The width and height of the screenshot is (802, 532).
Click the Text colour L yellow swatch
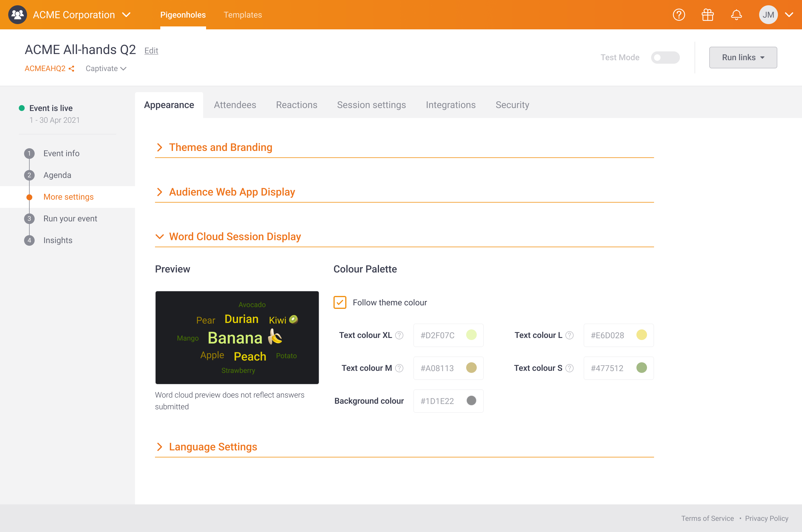pos(641,335)
